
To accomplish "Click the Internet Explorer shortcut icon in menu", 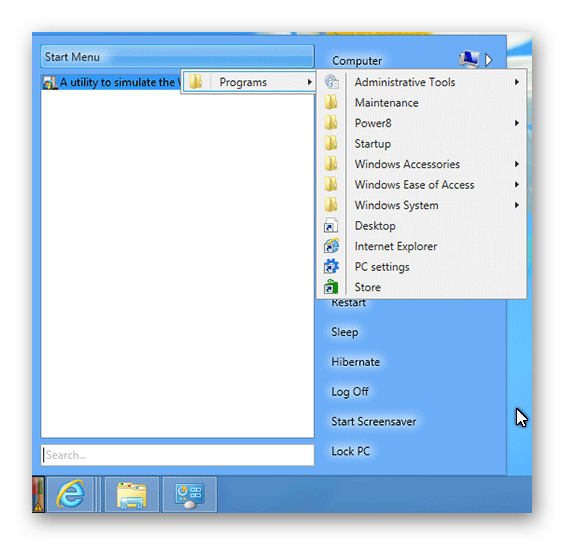I will pyautogui.click(x=331, y=246).
